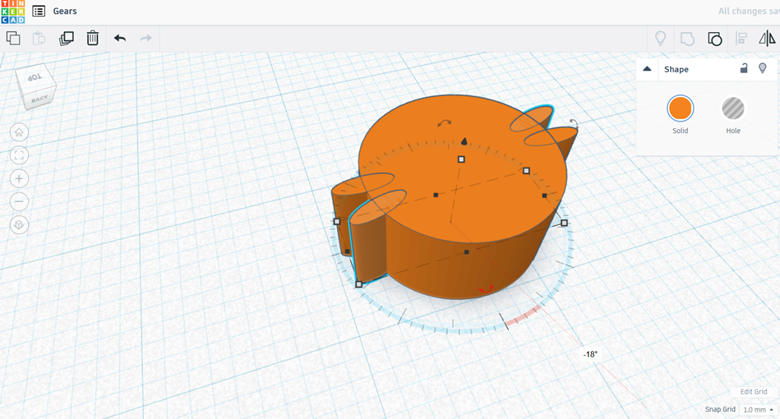Click the rotation arrow at upper right tooth
Screen dimensions: 780x419
[574, 122]
